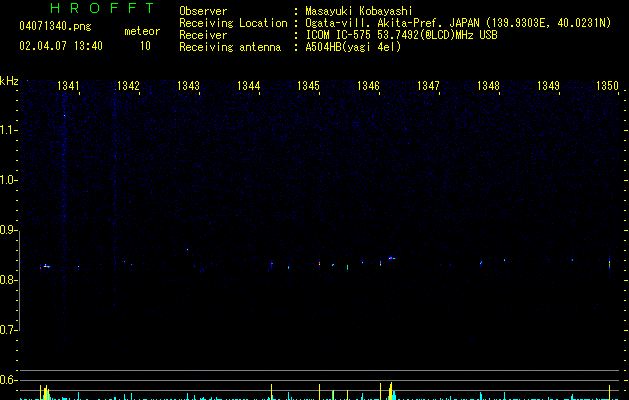The width and height of the screenshot is (629, 400).
Task: Click the Observer label
Action: pyautogui.click(x=203, y=11)
